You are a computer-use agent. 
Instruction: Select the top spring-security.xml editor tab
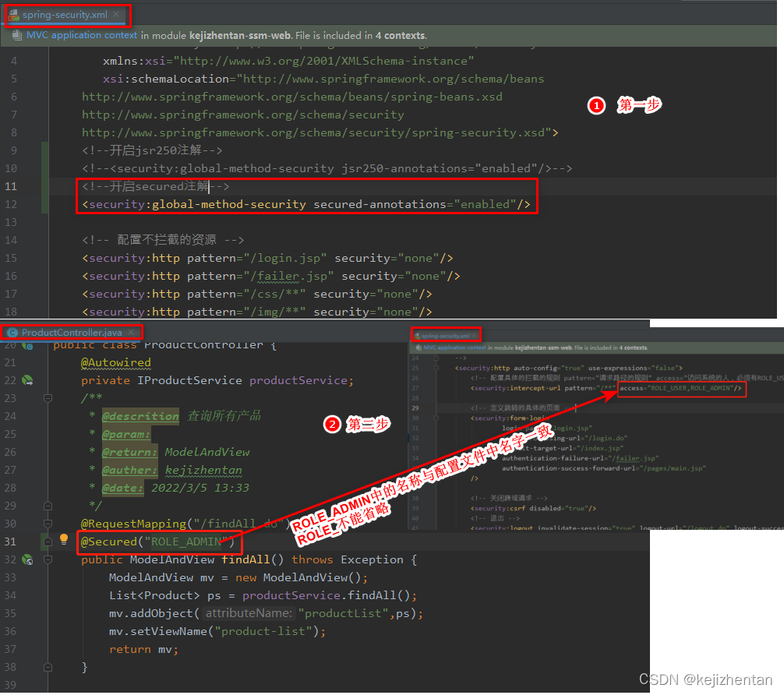pos(64,15)
